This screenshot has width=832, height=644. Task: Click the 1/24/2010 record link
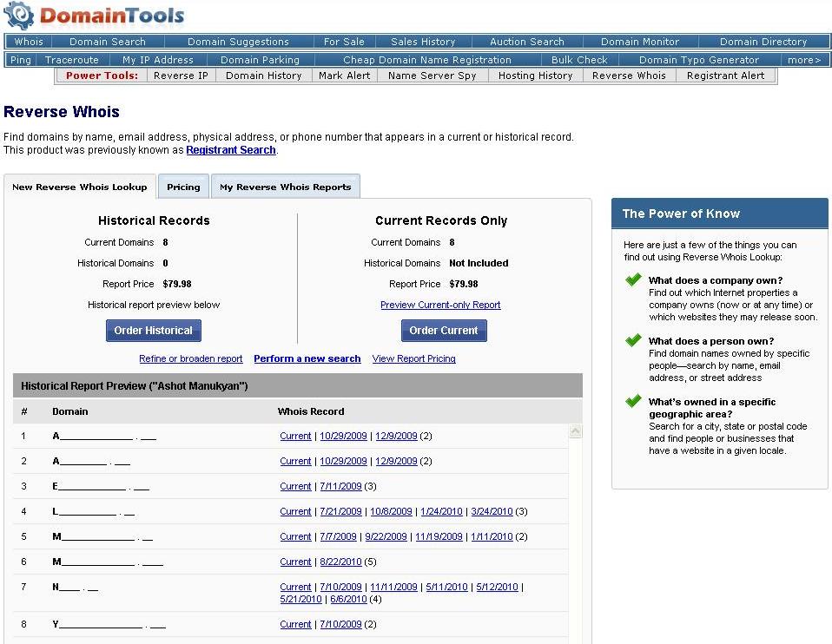click(441, 512)
